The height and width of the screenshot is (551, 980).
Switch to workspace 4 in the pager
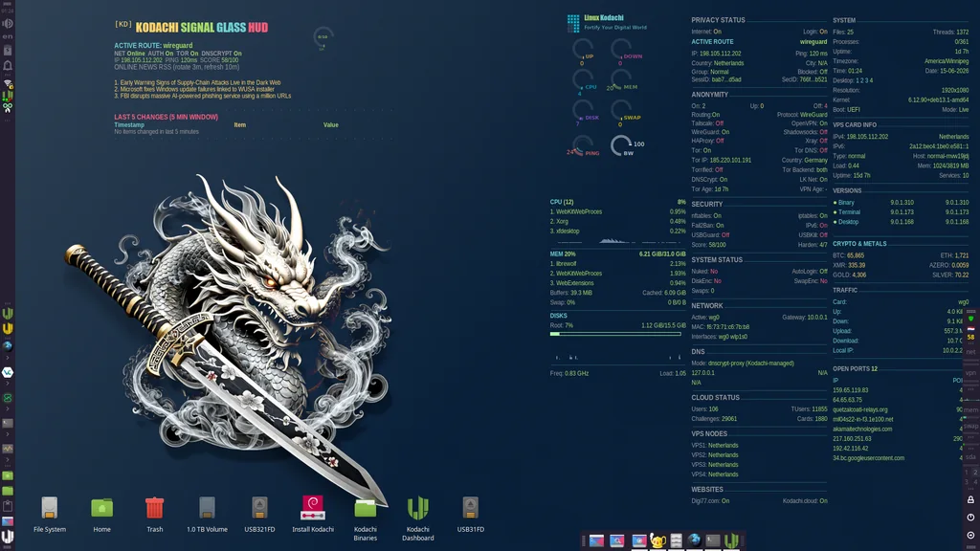975,482
